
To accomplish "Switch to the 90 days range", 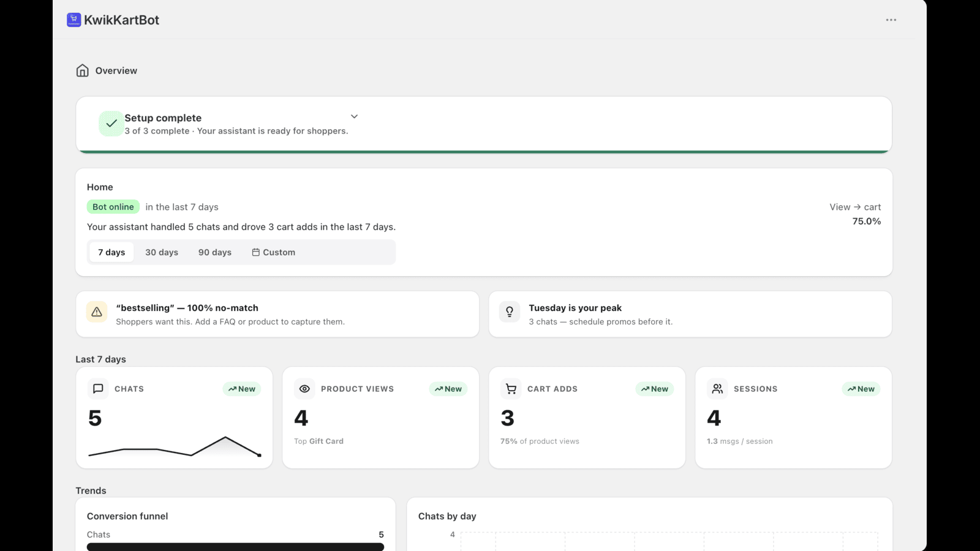I will coord(215,252).
